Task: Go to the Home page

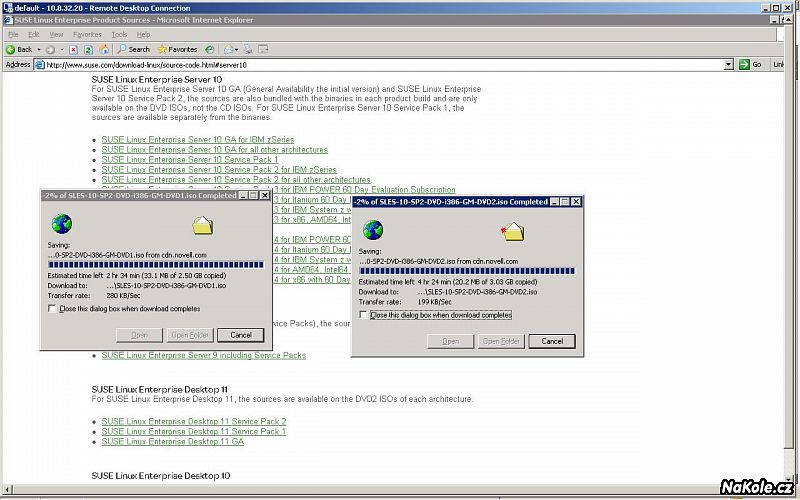Action: [x=104, y=49]
